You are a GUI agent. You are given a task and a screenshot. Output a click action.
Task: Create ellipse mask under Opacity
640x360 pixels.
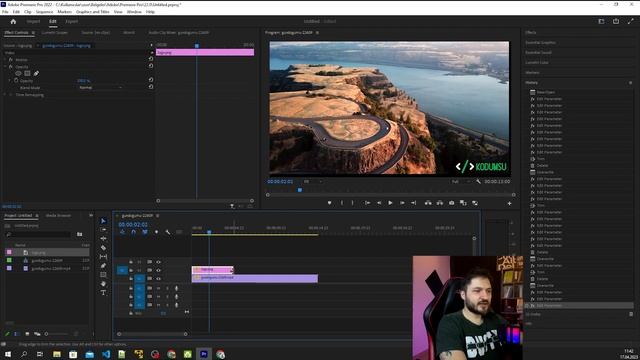click(x=18, y=73)
